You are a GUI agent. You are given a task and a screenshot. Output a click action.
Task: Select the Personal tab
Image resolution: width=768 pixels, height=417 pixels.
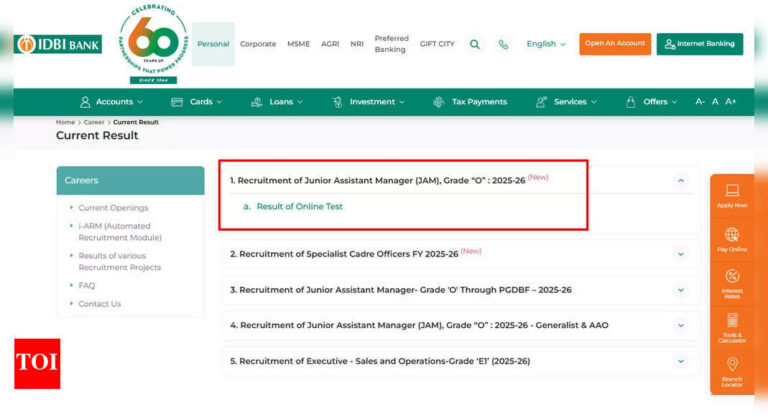coord(213,44)
